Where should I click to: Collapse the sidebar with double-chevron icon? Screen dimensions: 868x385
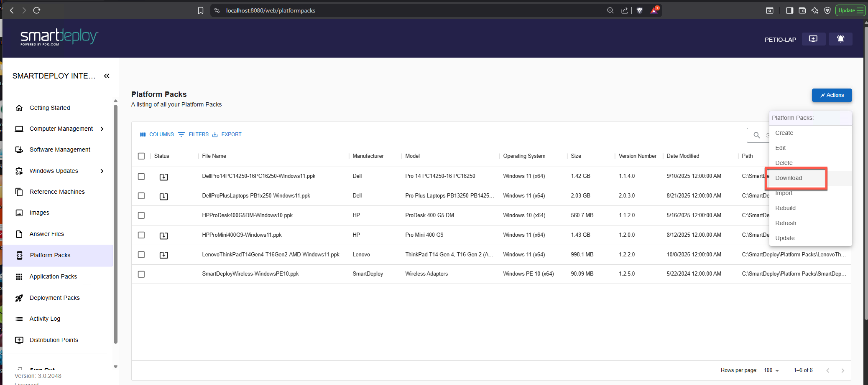[x=107, y=76]
